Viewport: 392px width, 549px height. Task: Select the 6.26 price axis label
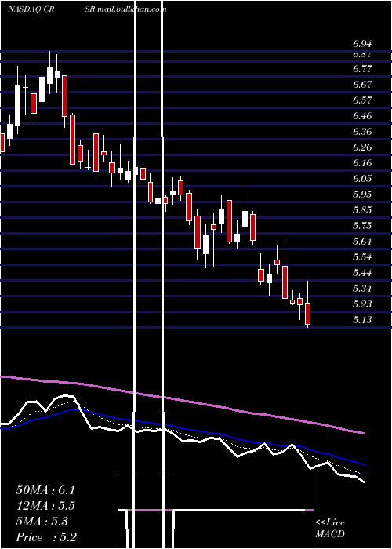click(362, 147)
